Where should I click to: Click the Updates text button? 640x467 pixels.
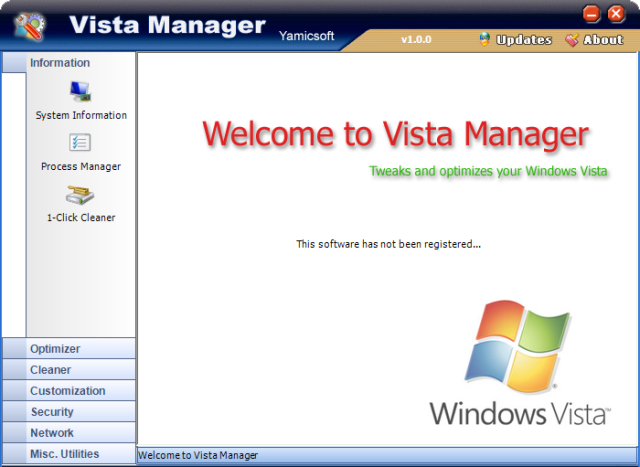click(x=524, y=40)
